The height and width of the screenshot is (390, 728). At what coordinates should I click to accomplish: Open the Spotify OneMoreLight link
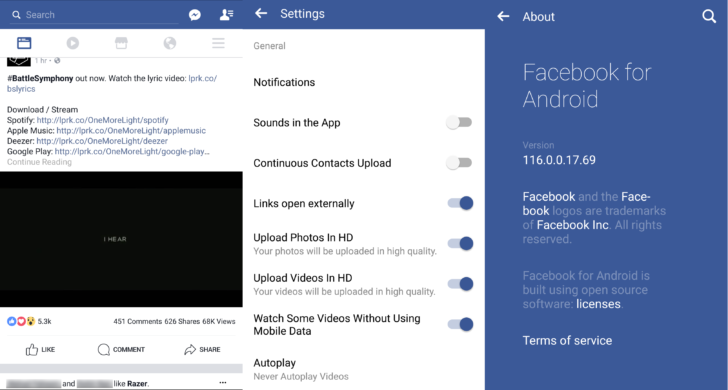[x=102, y=120]
